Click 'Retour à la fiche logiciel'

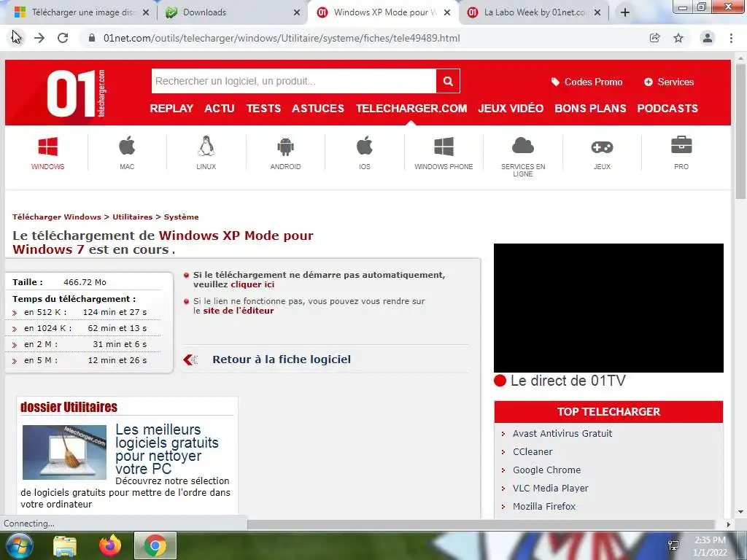(281, 359)
